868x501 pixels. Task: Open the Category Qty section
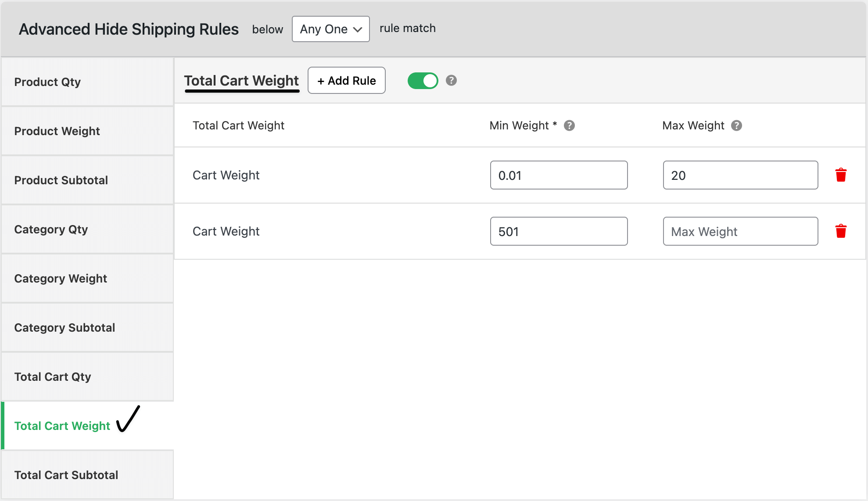(51, 229)
